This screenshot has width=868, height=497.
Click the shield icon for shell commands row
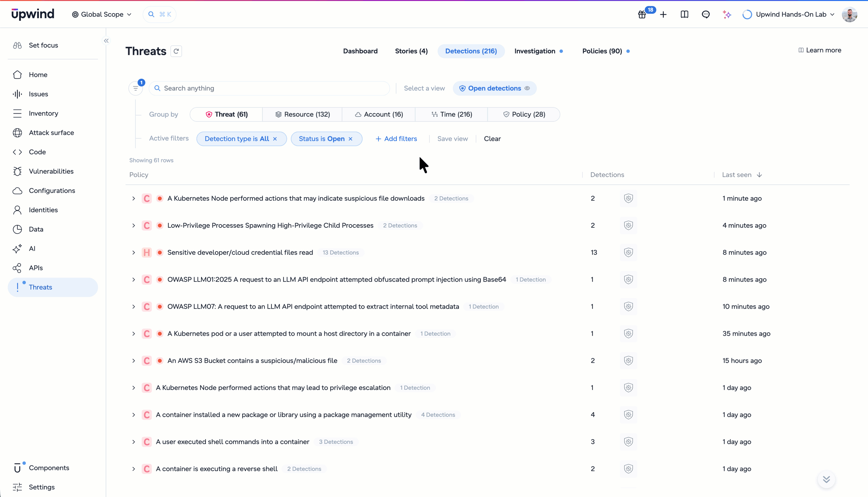629,442
